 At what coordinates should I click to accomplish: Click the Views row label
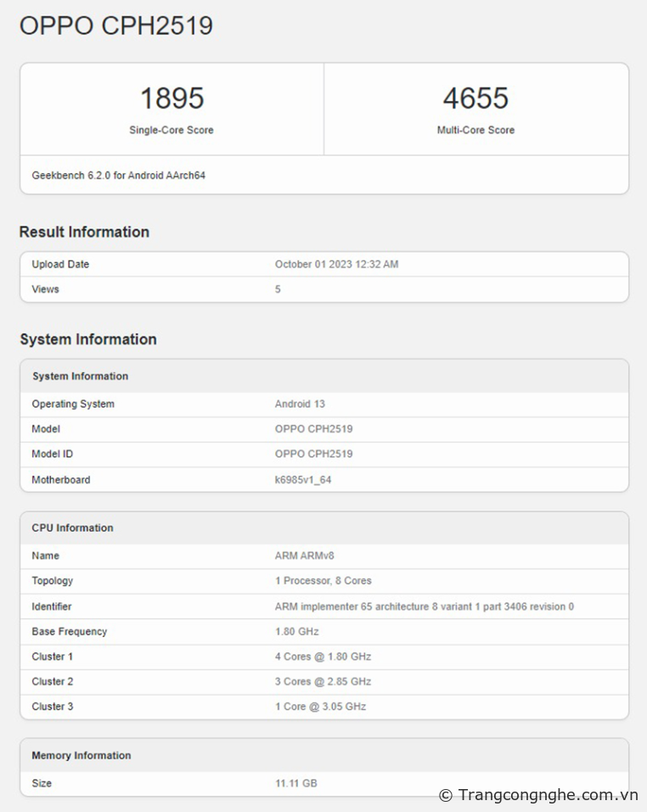(x=46, y=290)
